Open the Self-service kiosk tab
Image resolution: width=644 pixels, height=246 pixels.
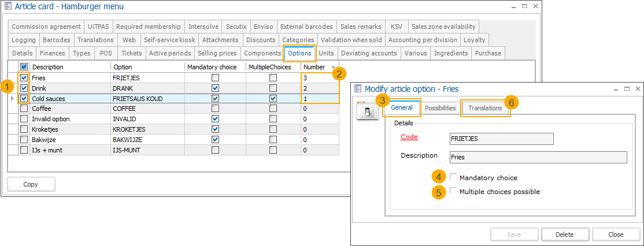tap(169, 40)
